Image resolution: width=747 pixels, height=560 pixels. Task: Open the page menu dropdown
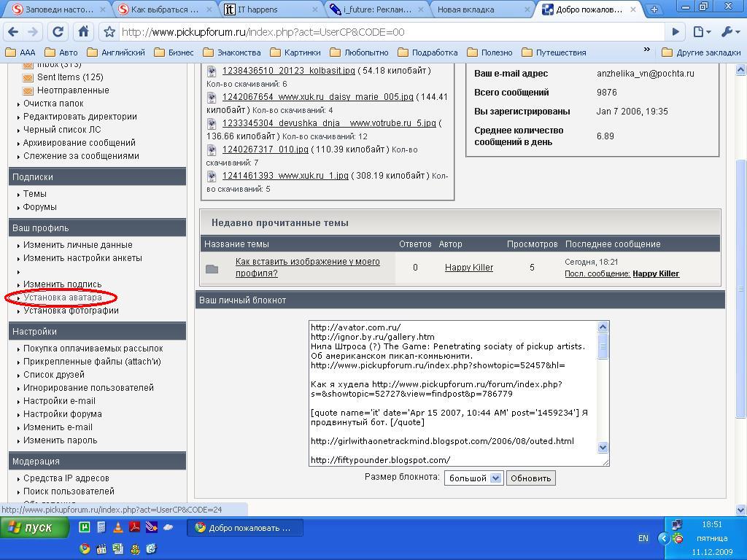tap(702, 32)
